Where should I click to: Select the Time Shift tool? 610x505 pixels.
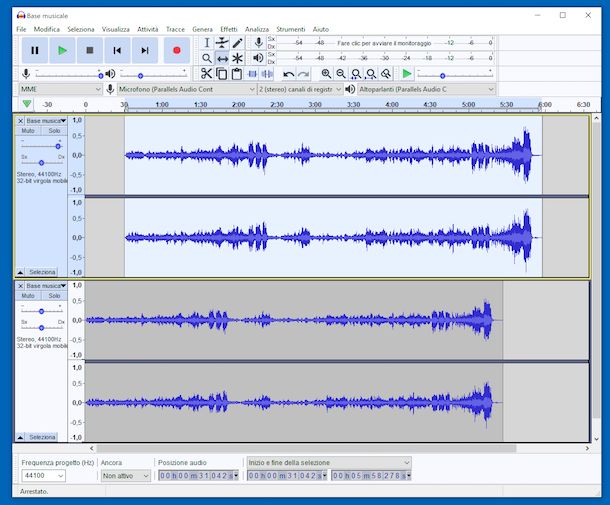point(222,58)
